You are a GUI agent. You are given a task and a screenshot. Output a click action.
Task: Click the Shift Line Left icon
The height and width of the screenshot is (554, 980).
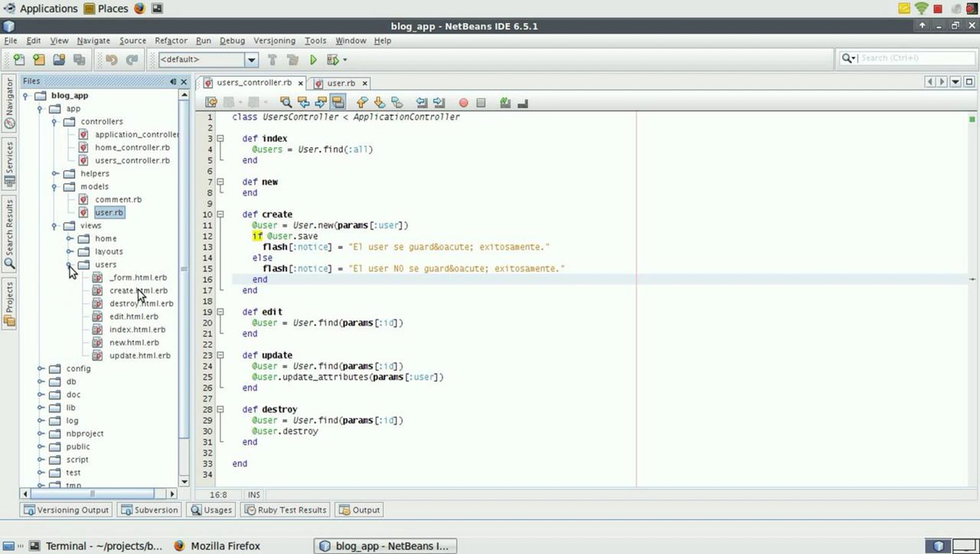(x=421, y=102)
